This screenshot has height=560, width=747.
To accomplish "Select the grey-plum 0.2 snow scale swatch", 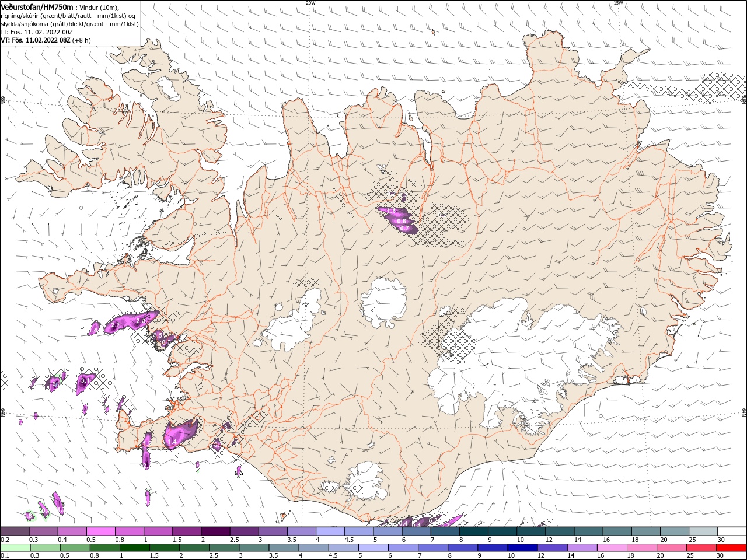I will click(15, 531).
